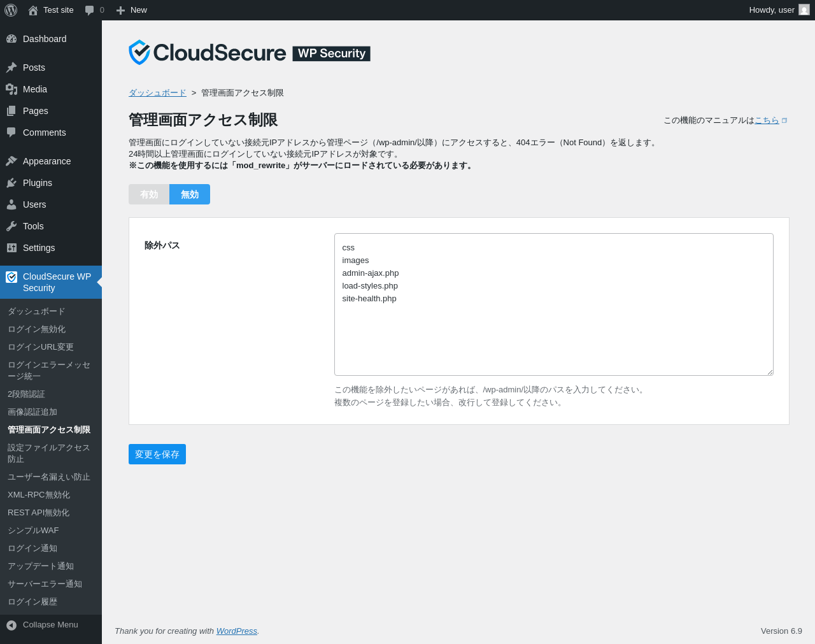The width and height of the screenshot is (815, 644).
Task: Click the Posts pushpin icon
Action: click(11, 68)
